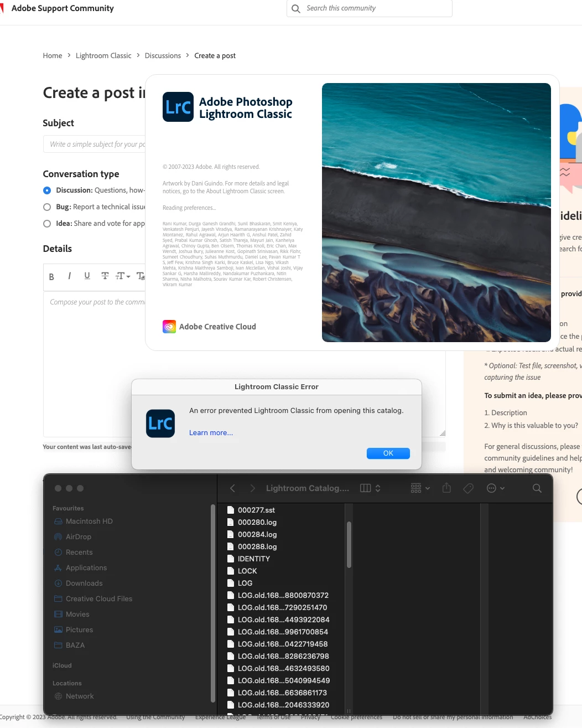This screenshot has height=728, width=582.
Task: Select LOG.old.168...2046333920 file
Action: [x=278, y=705]
